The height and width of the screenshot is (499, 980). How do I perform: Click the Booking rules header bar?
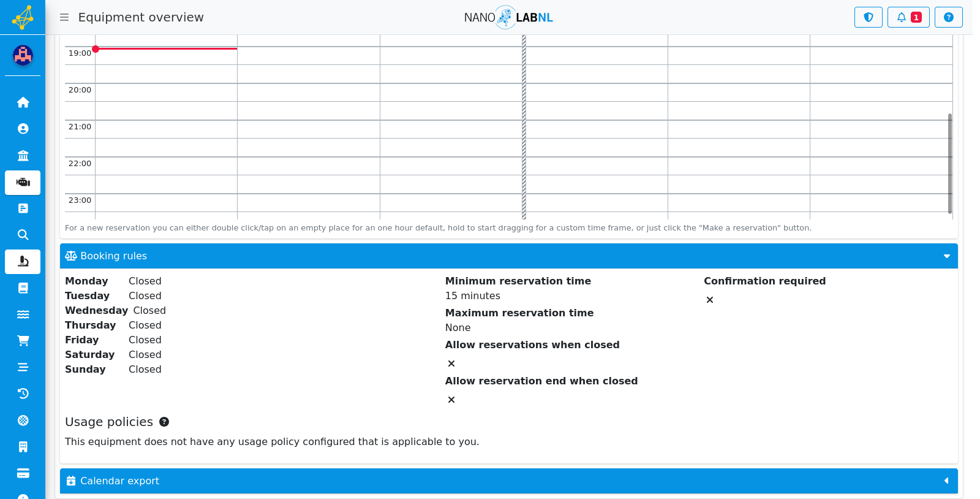[x=508, y=256]
